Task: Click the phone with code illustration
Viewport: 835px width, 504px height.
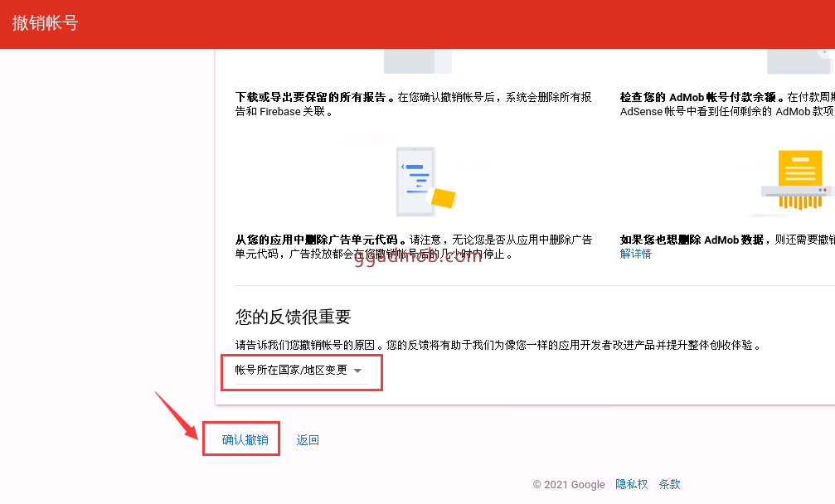Action: tap(425, 182)
